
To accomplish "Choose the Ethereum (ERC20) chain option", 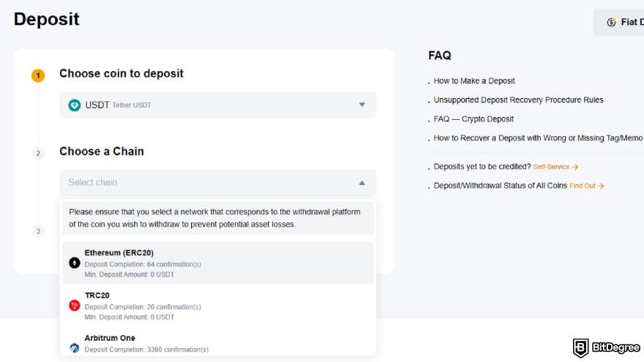I will [217, 263].
